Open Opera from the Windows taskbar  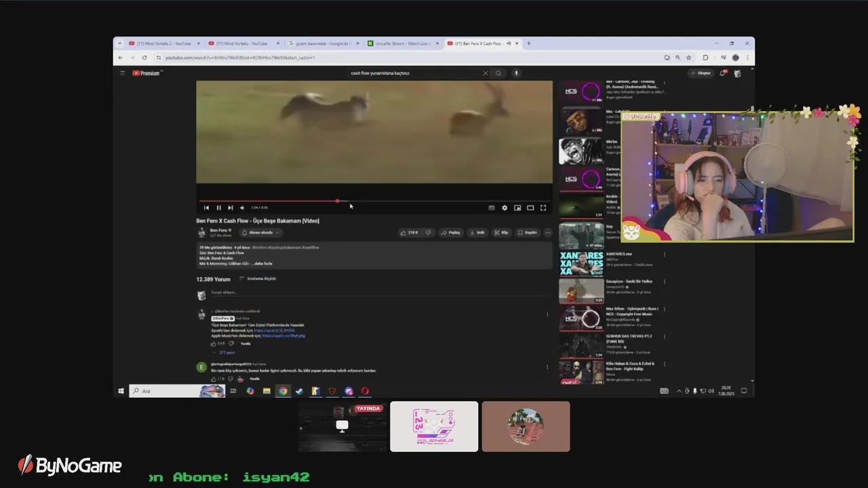click(365, 391)
